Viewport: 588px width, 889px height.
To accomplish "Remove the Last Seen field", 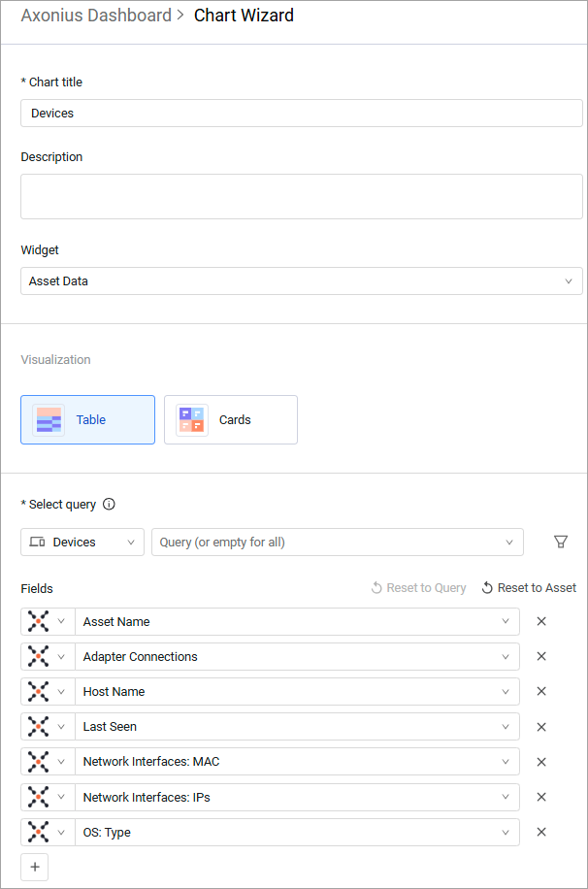I will [541, 727].
